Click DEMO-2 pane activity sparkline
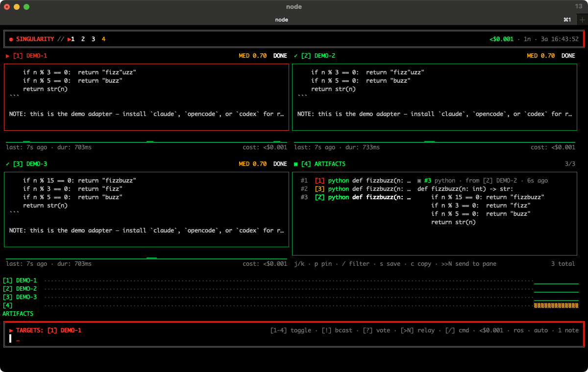The height and width of the screenshot is (372, 588). 435,141
